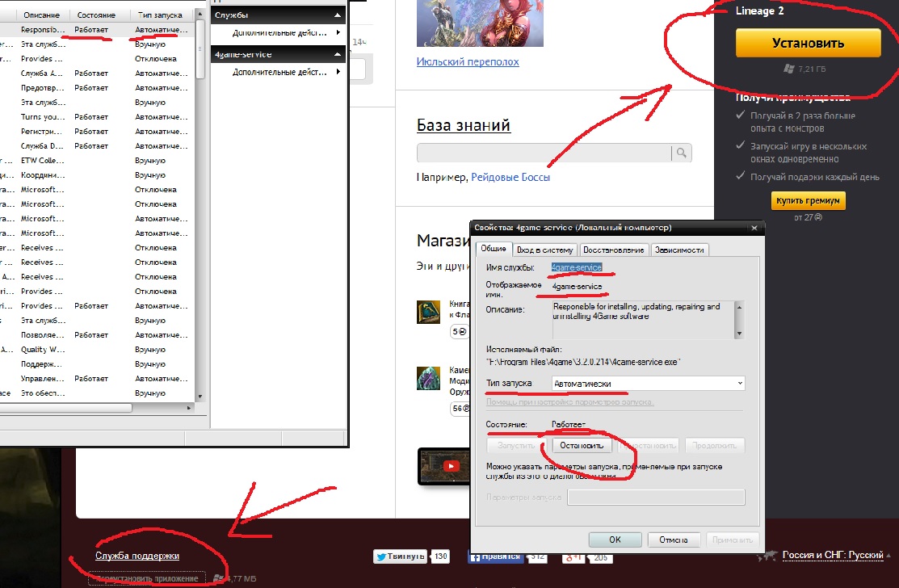The height and width of the screenshot is (588, 899).
Task: Select the Предотвр... service row
Action: point(98,88)
